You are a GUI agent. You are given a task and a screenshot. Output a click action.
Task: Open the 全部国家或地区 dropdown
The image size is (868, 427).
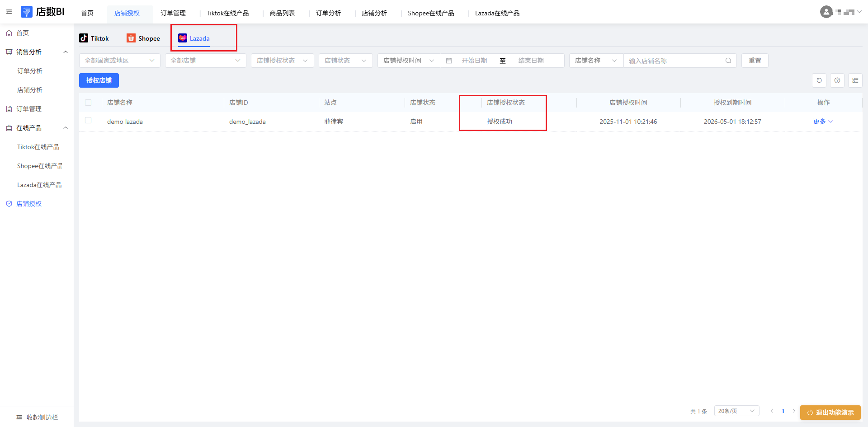(119, 61)
